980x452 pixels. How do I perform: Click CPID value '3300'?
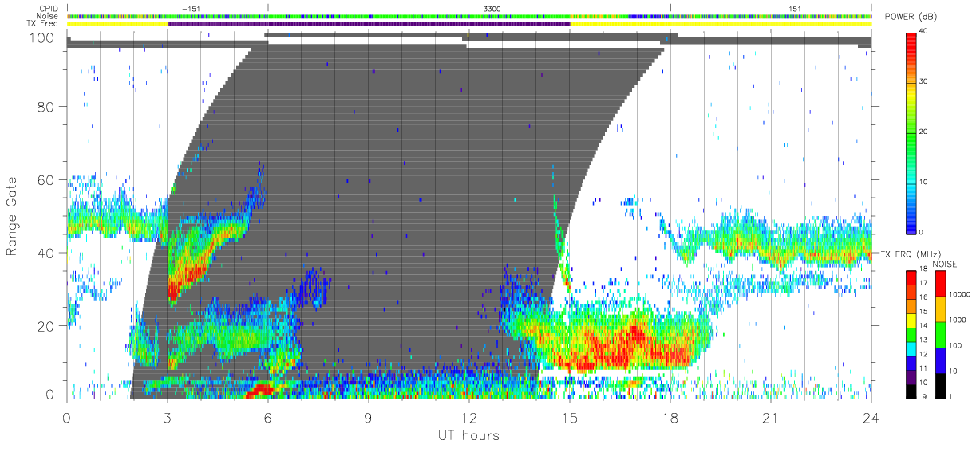492,8
